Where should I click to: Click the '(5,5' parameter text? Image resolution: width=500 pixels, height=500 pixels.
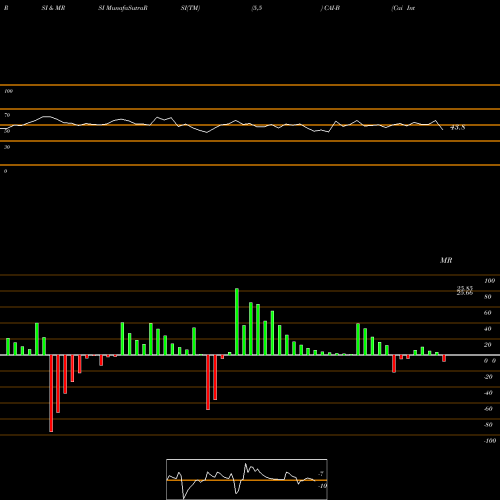point(257,8)
